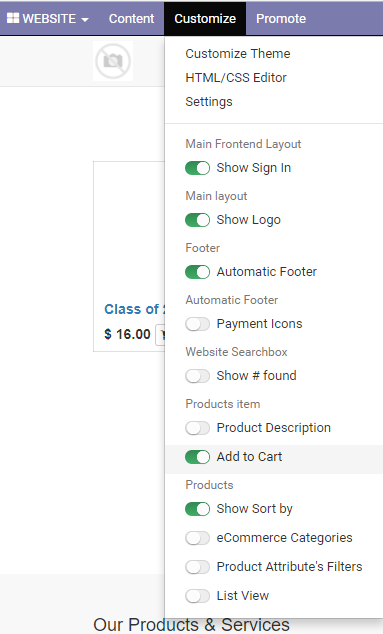Disable the Add to Cart toggle
This screenshot has height=634, width=383.
coord(197,457)
